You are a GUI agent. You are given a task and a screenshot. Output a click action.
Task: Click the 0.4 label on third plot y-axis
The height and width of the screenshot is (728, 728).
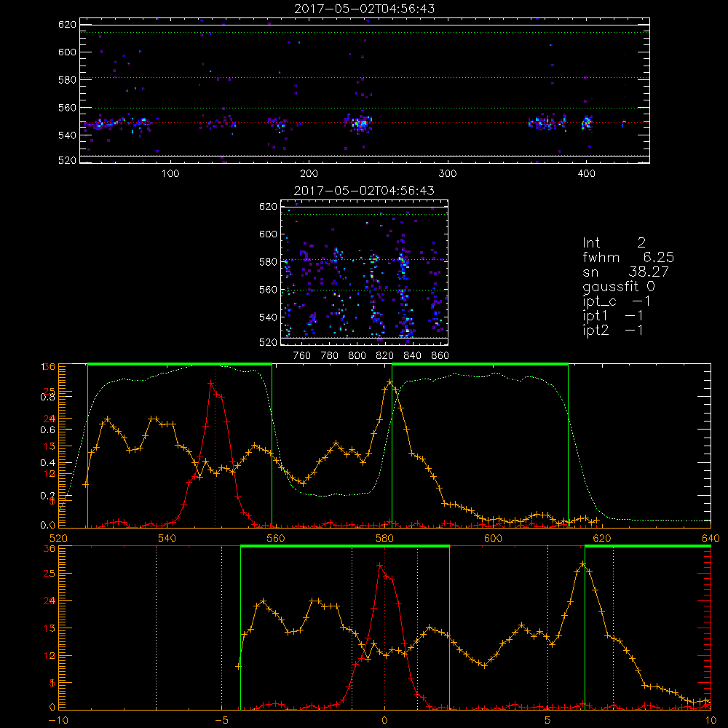pos(47,463)
